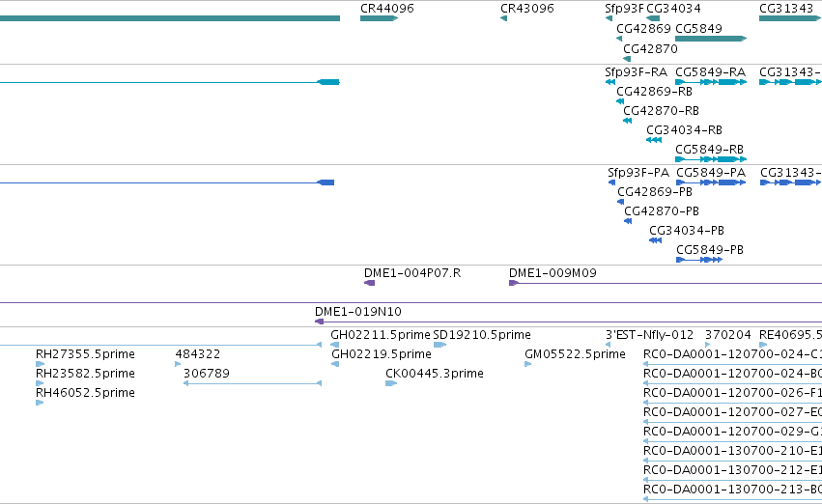This screenshot has width=822, height=504.
Task: Open the CG31343 gene label
Action: 786,9
